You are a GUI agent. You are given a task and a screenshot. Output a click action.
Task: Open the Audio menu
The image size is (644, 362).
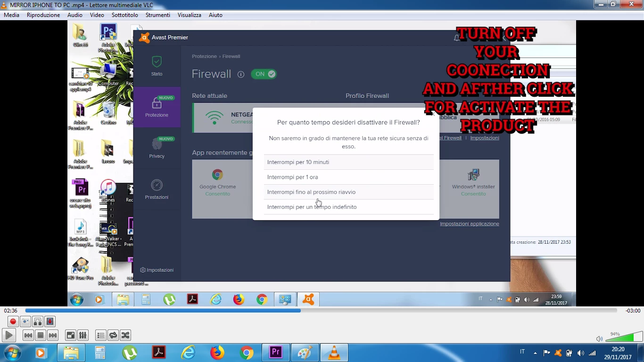coord(74,15)
